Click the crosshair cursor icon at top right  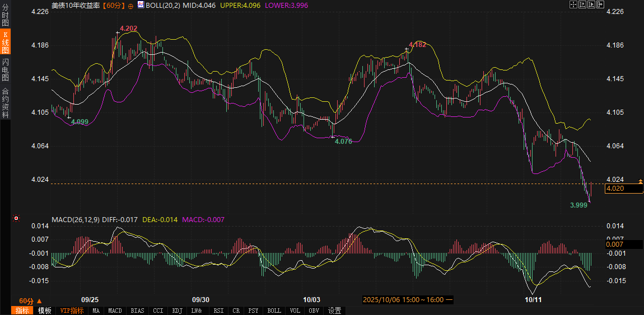tap(573, 4)
